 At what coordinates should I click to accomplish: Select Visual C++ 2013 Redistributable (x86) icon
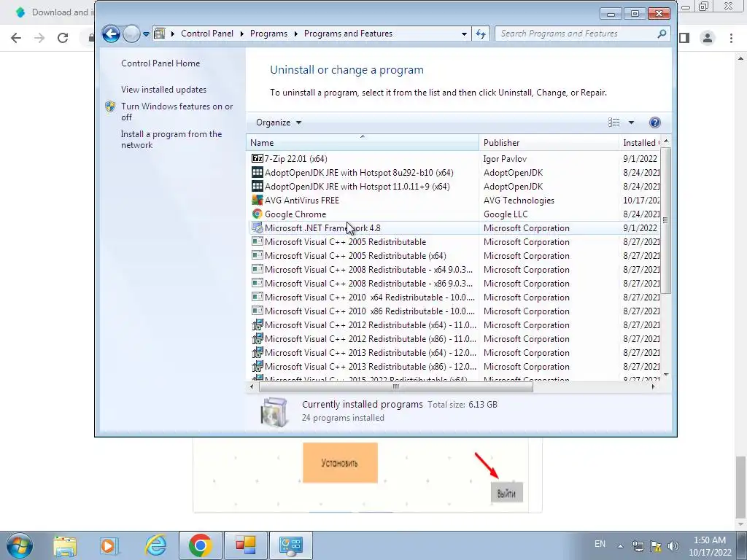pos(258,366)
